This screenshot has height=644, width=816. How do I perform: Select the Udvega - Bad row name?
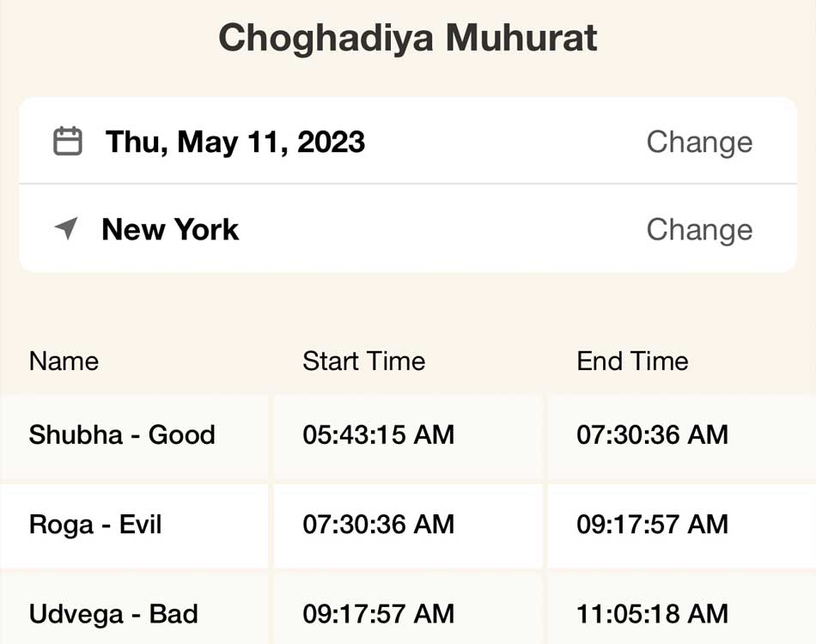pos(113,614)
